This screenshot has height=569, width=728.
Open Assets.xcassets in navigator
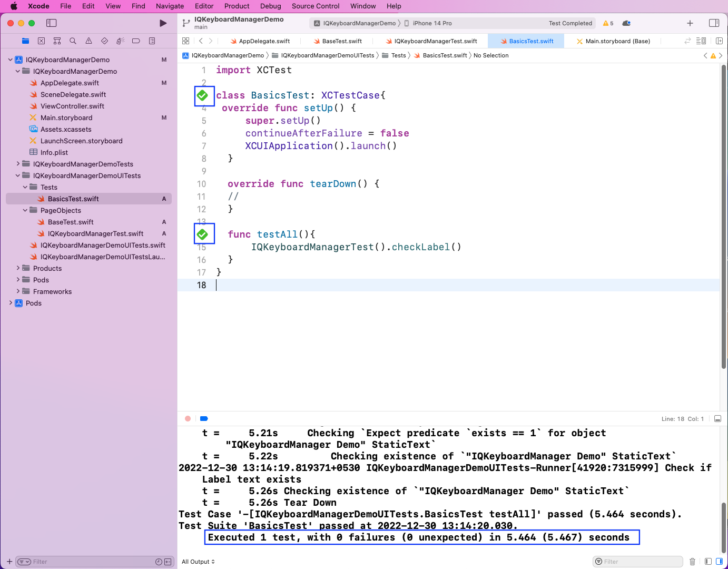click(x=66, y=129)
